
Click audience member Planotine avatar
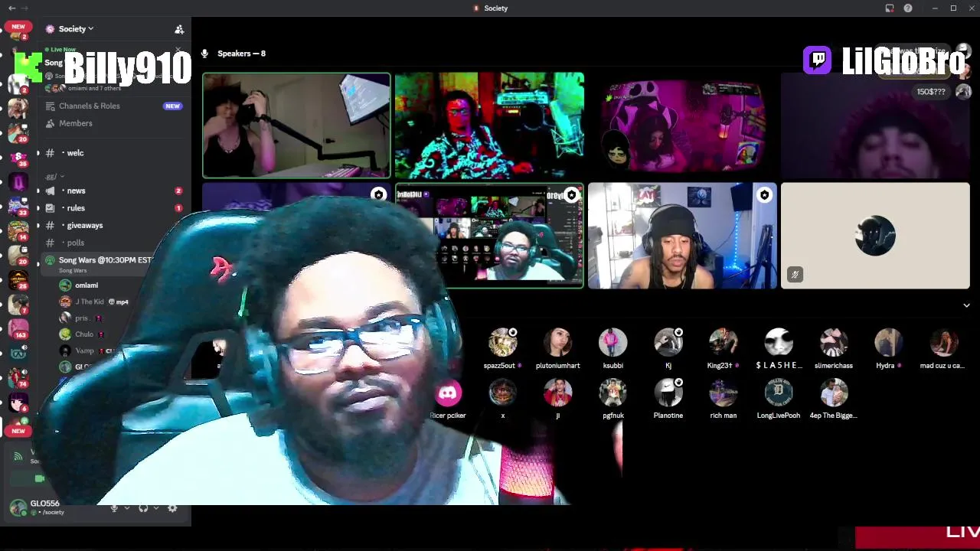coord(668,393)
